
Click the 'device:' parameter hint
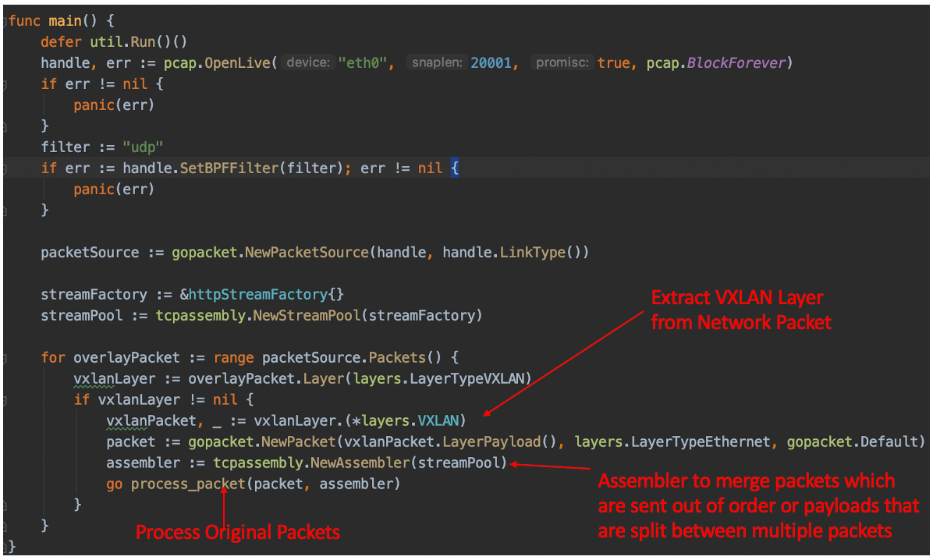(x=308, y=62)
